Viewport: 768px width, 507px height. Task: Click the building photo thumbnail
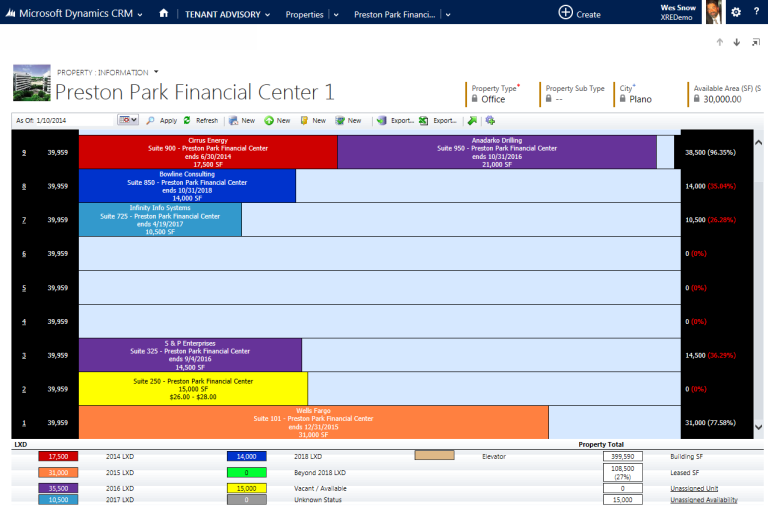[32, 83]
